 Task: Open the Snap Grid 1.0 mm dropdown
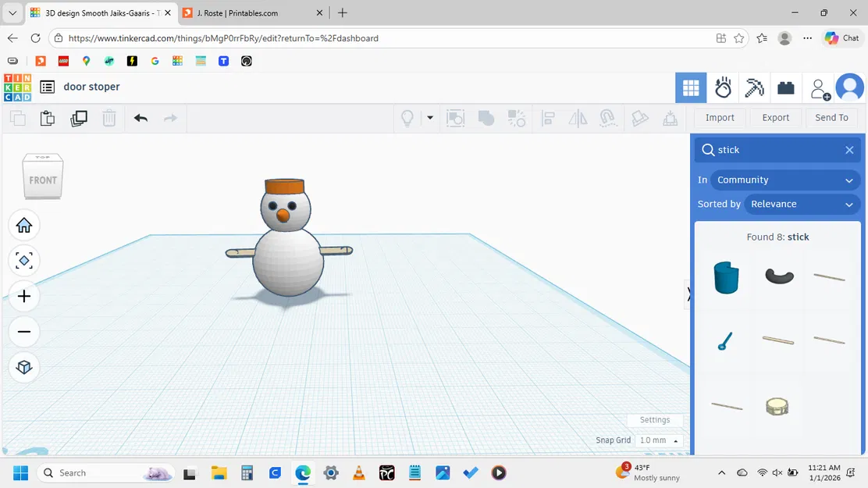(x=659, y=440)
